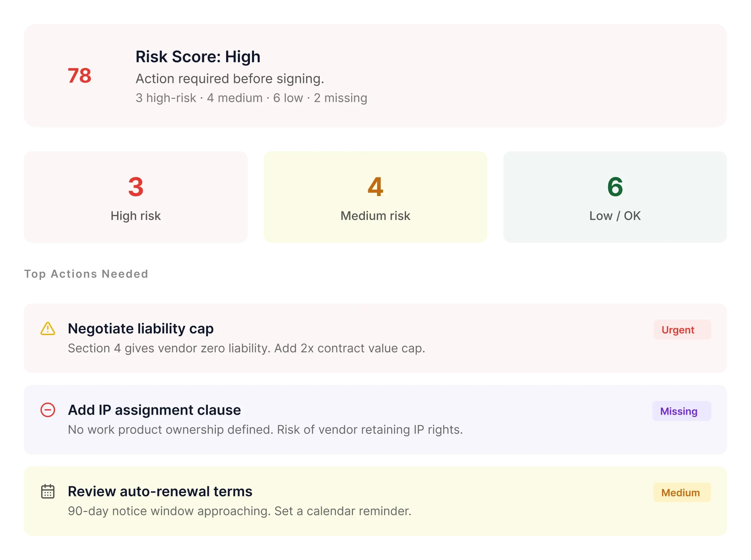Click the calendar icon beside Review auto-renewal terms
This screenshot has height=560, width=751.
click(48, 491)
